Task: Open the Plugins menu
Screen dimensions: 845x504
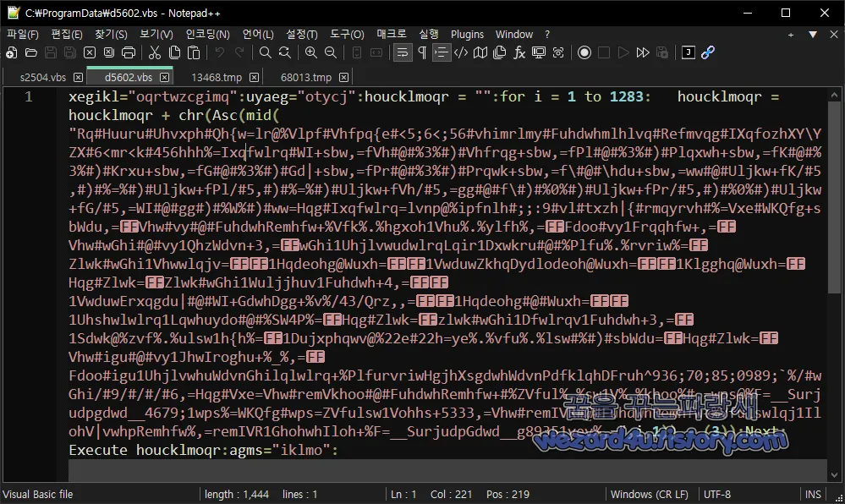Action: pyautogui.click(x=467, y=34)
